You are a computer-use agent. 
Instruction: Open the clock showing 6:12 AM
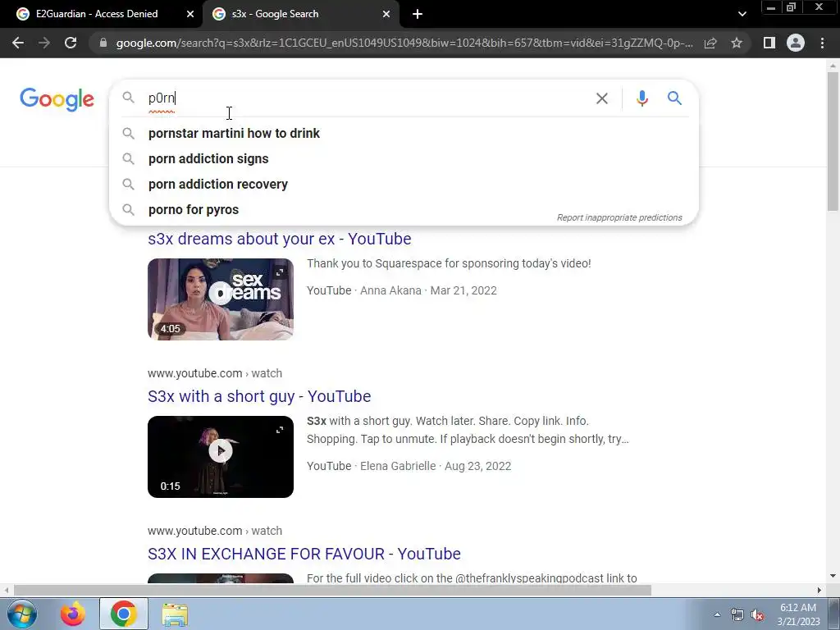798,614
